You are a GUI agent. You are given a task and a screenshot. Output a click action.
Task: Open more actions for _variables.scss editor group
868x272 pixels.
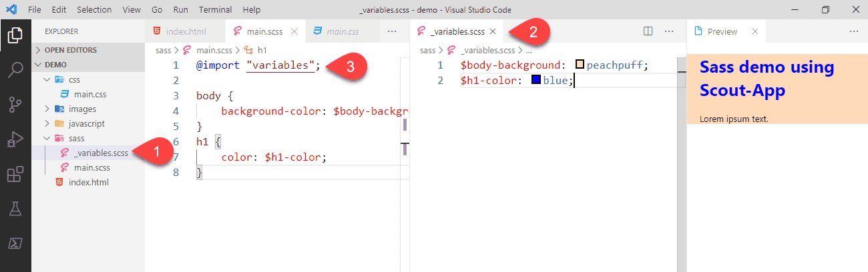(x=669, y=31)
